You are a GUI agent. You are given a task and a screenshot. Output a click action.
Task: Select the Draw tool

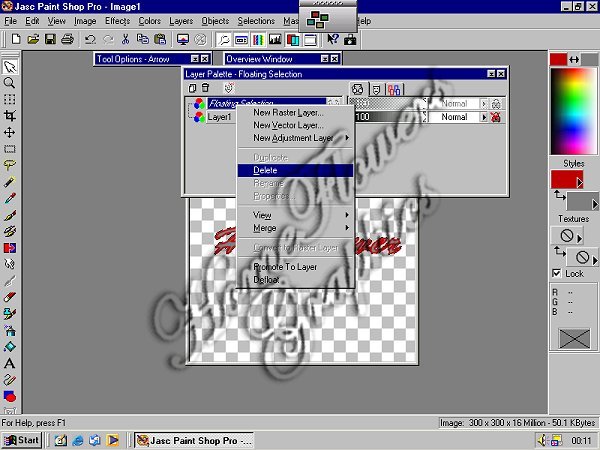[10, 380]
